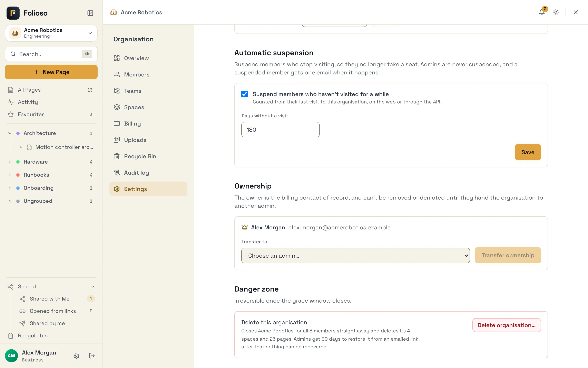Open All Pages list
This screenshot has height=368, width=588.
coord(51,90)
